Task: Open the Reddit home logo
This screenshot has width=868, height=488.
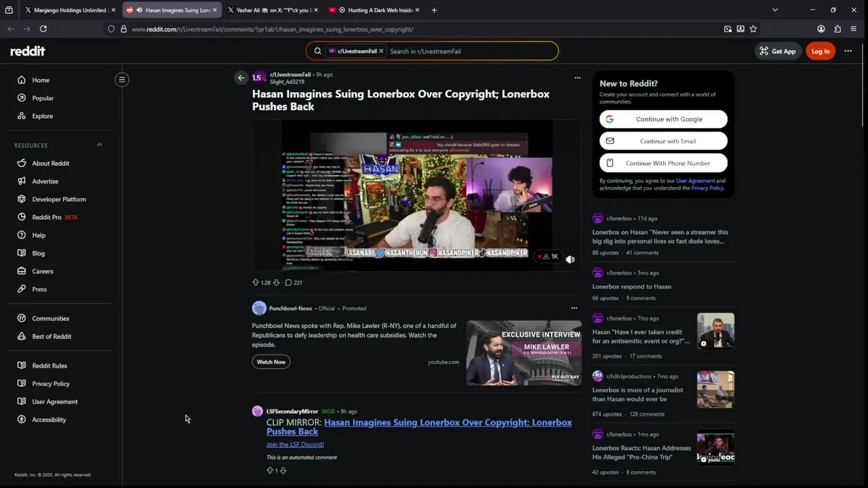Action: pyautogui.click(x=28, y=52)
